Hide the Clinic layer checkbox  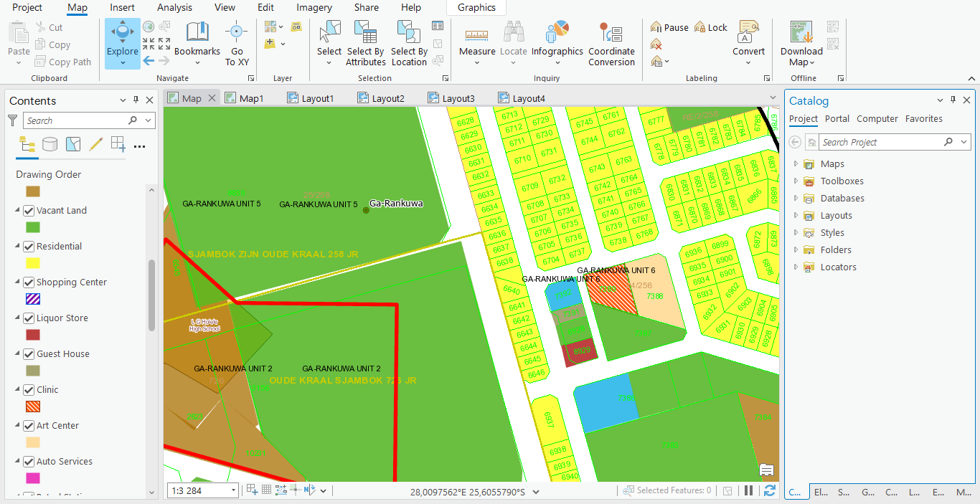[x=29, y=390]
